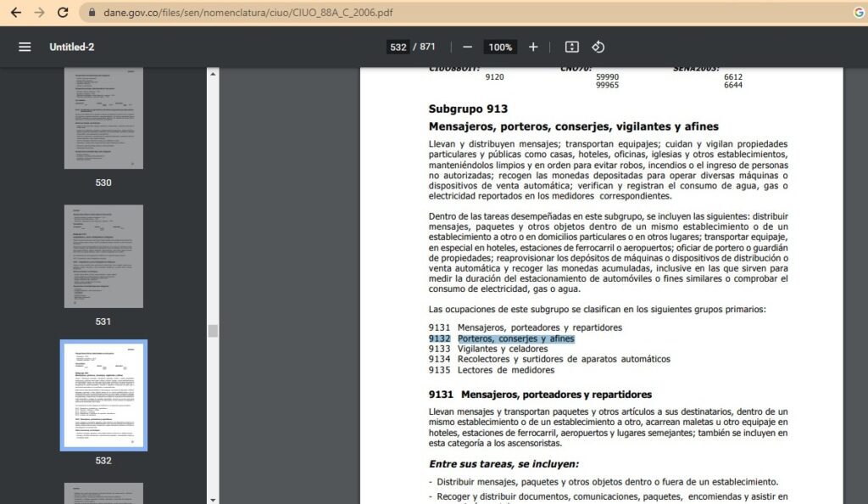Toggle the PDF sidebar hamburger menu
The image size is (868, 504).
(25, 47)
